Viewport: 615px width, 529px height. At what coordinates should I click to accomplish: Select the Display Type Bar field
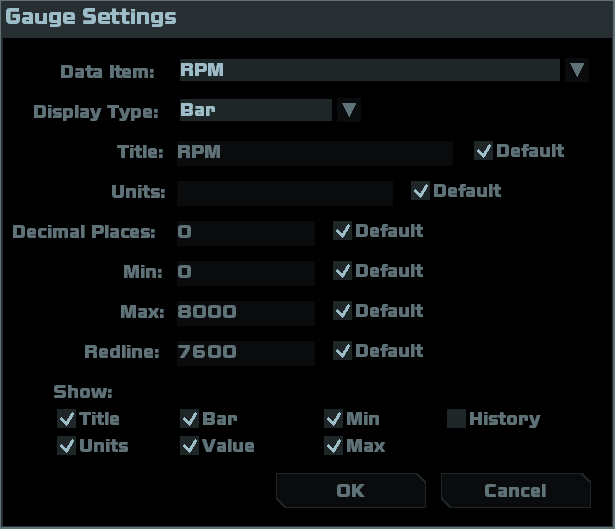click(x=255, y=110)
